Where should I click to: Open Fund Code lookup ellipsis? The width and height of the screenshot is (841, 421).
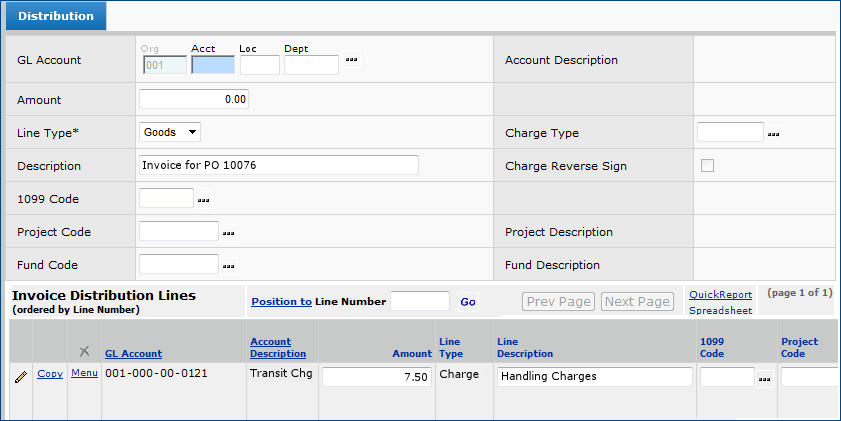(228, 266)
